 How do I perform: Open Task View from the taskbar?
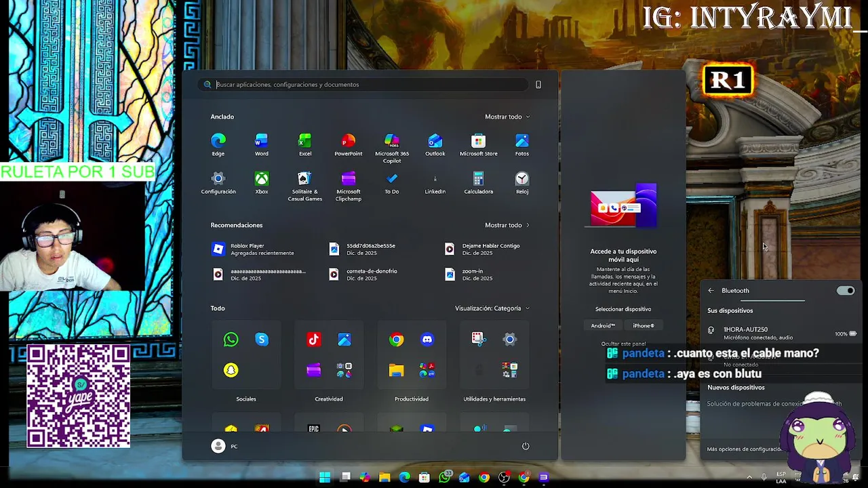click(345, 477)
